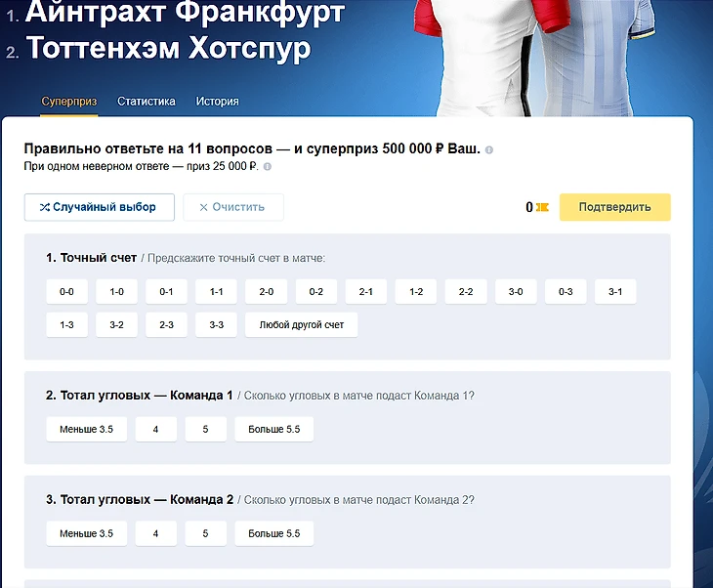The height and width of the screenshot is (588, 713).
Task: Choose exact score 0-2
Action: click(316, 291)
